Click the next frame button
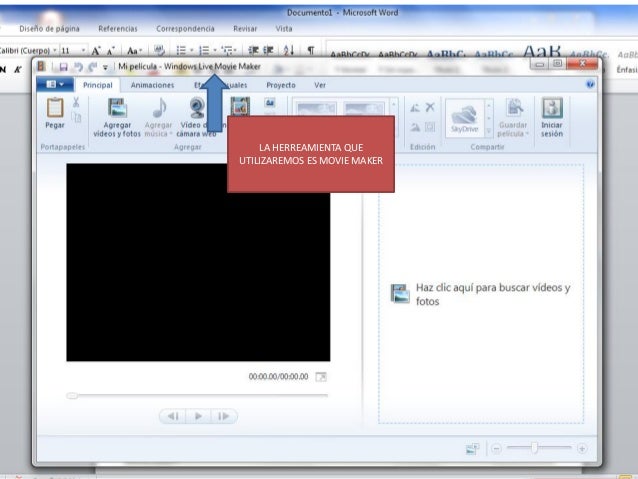Viewport: 638px width, 479px height. [223, 416]
